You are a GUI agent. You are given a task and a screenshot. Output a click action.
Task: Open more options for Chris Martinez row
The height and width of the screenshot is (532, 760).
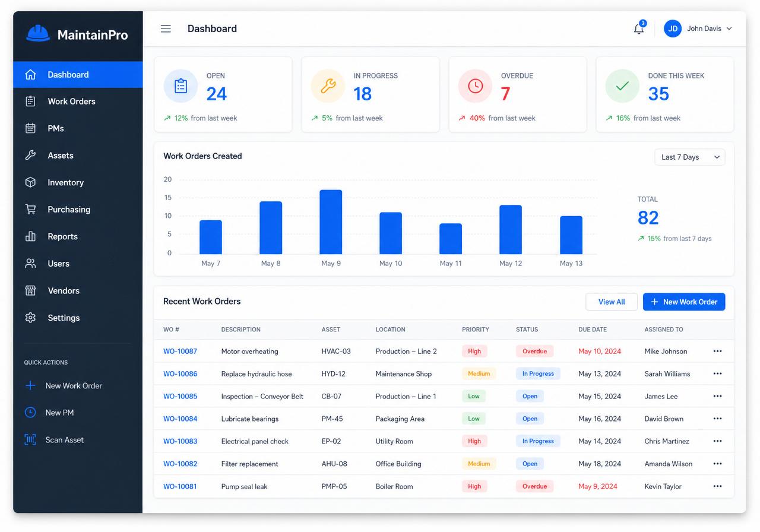click(x=717, y=441)
